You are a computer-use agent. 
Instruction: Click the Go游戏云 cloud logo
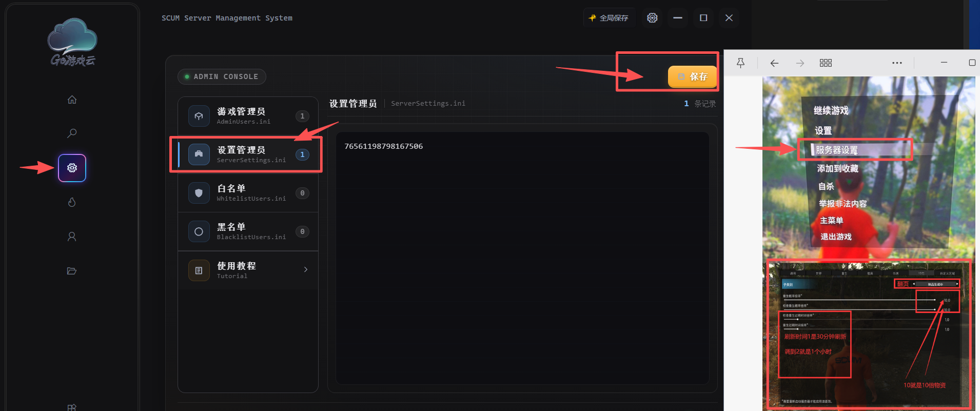click(x=72, y=43)
